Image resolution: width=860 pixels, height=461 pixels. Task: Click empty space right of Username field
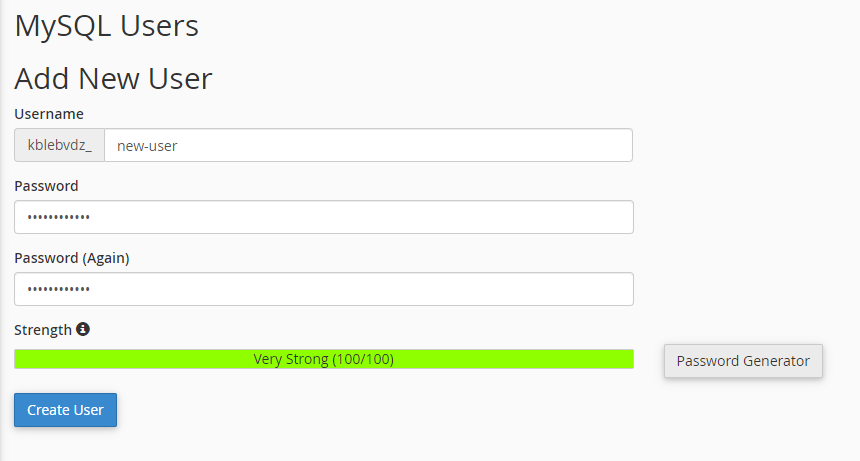[740, 145]
